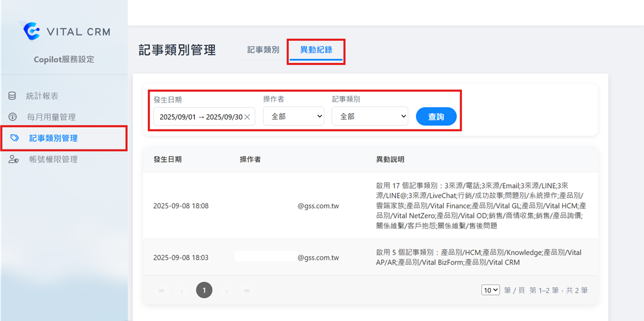Open the 操作者 dropdown
Image resolution: width=644 pixels, height=321 pixels.
(294, 116)
